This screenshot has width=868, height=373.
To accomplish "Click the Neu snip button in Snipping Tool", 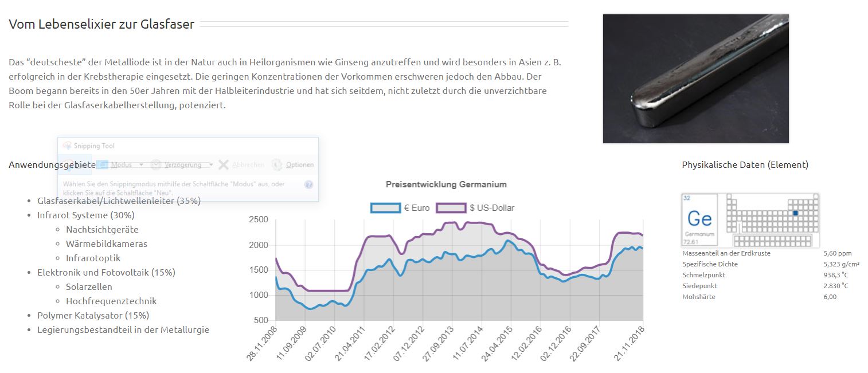I will coord(75,164).
